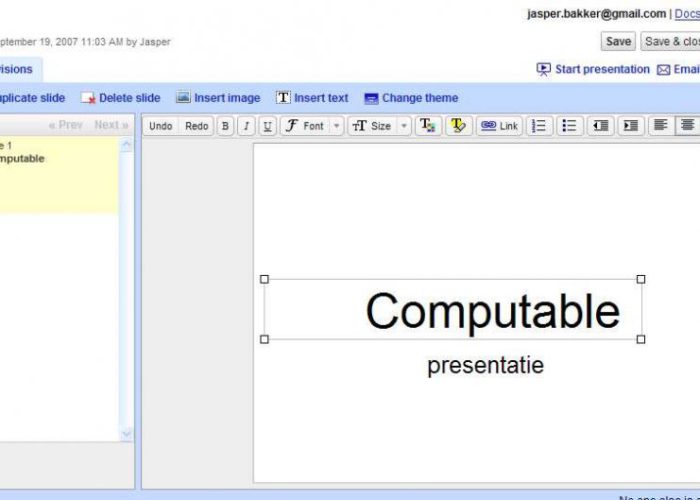Screen dimensions: 700x500
Task: Click bottom-left resize handle of title box
Action: pyautogui.click(x=264, y=340)
